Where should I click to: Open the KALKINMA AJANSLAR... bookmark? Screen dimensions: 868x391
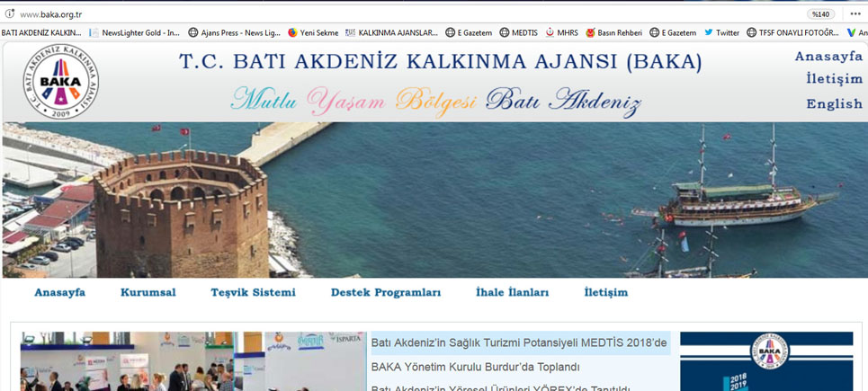click(392, 32)
